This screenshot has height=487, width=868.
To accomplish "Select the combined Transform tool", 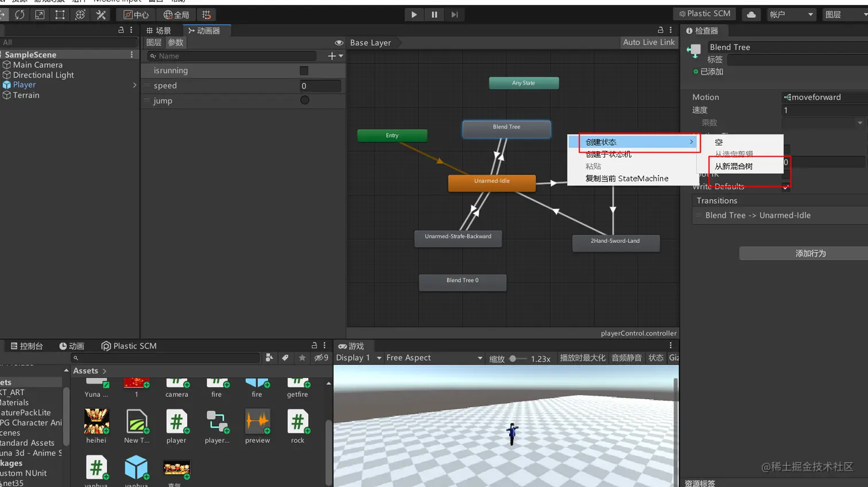I will (80, 14).
